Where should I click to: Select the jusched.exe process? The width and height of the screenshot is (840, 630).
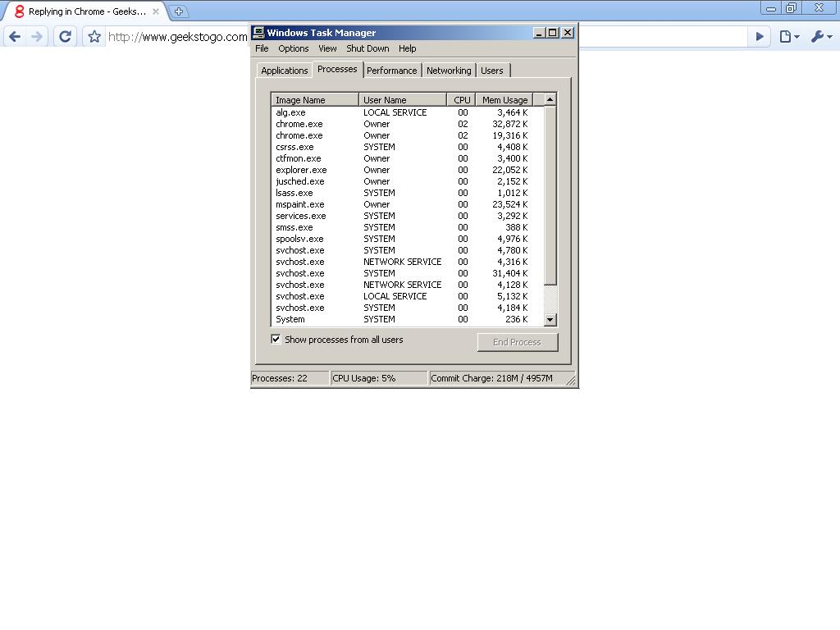pyautogui.click(x=407, y=181)
